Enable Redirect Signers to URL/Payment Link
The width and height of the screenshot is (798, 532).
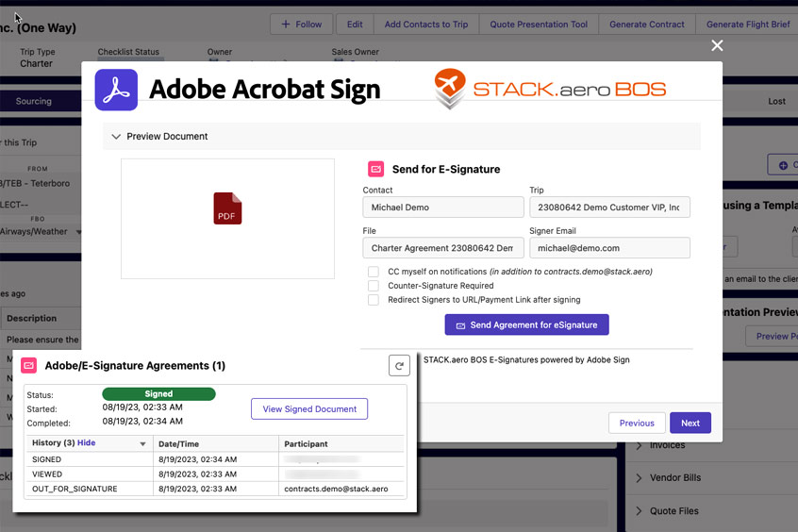click(x=373, y=300)
